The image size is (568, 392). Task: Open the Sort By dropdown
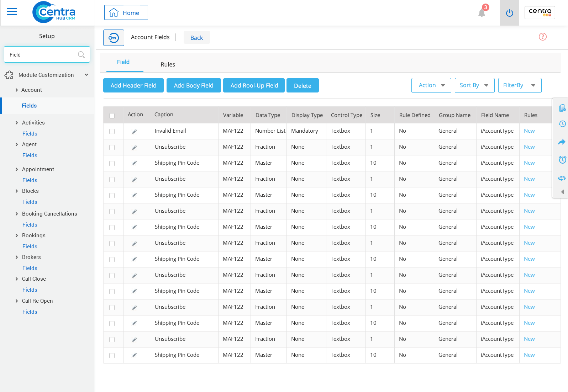coord(474,85)
